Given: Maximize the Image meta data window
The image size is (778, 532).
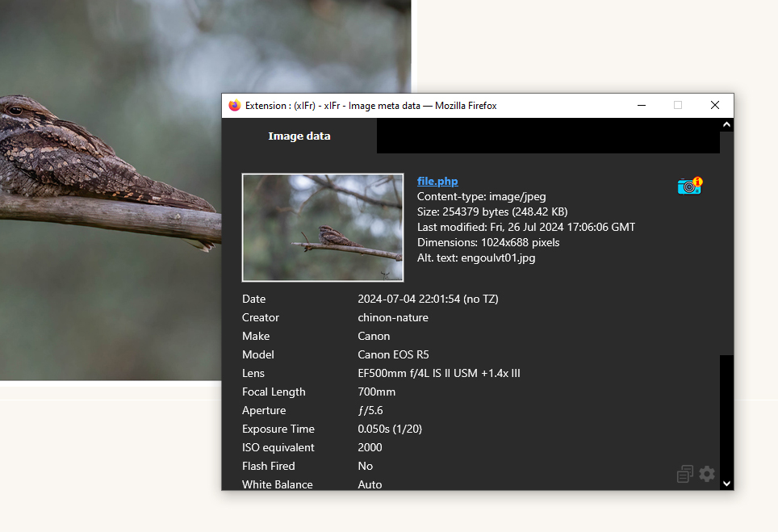Looking at the screenshot, I should tap(678, 106).
